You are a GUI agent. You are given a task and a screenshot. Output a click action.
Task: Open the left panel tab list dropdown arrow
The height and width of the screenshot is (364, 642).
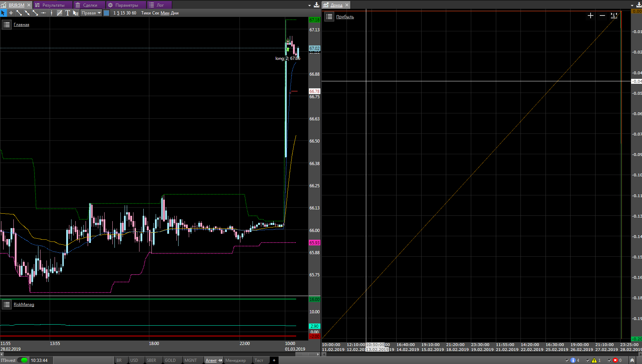point(310,5)
